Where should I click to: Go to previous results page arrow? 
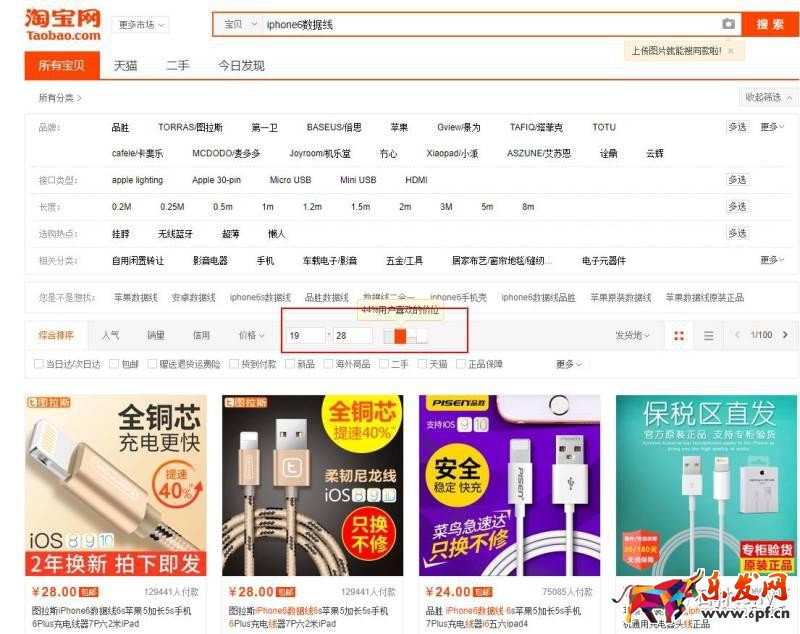[738, 335]
